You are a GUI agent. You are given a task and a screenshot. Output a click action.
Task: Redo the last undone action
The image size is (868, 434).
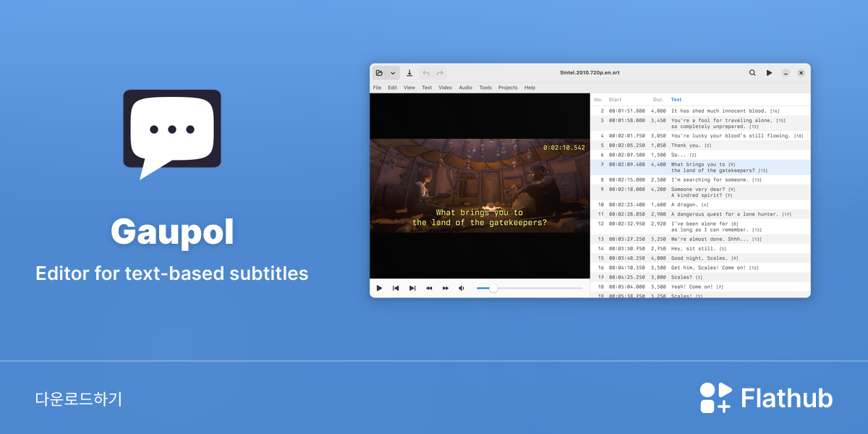[440, 73]
